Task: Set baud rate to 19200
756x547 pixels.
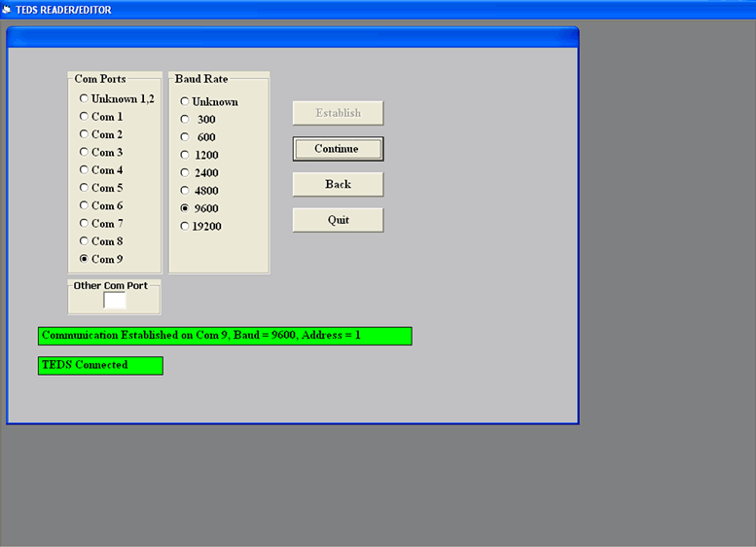Action: (x=185, y=227)
